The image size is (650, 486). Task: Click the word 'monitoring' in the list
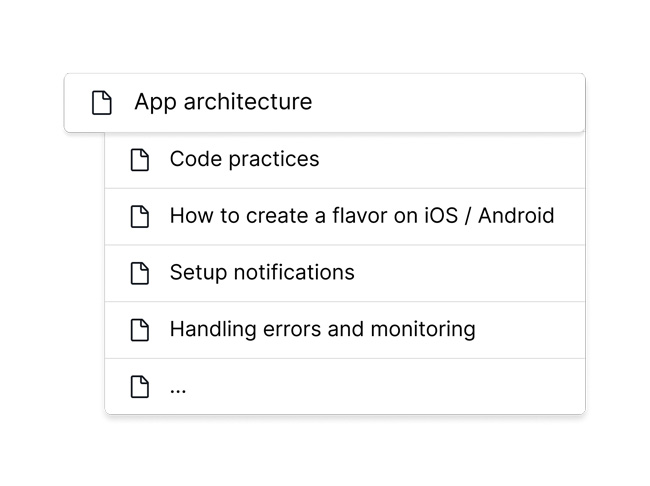[423, 330]
